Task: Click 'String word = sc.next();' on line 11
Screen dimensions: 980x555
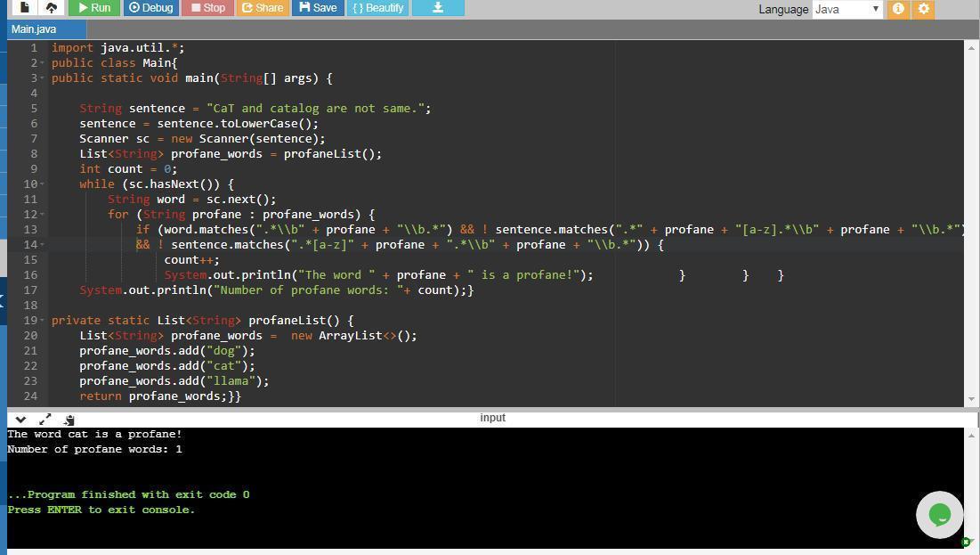Action: [192, 200]
